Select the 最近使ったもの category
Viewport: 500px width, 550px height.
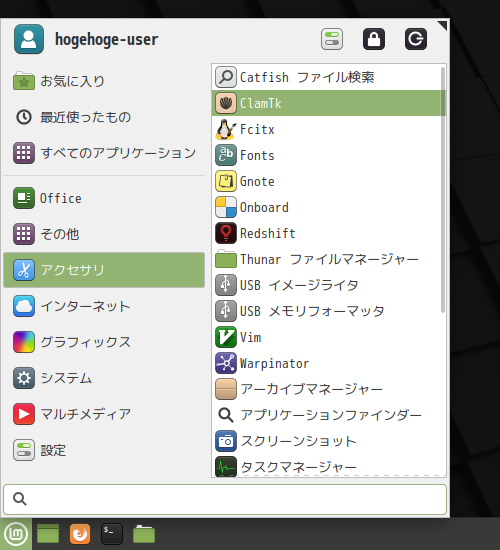click(104, 117)
